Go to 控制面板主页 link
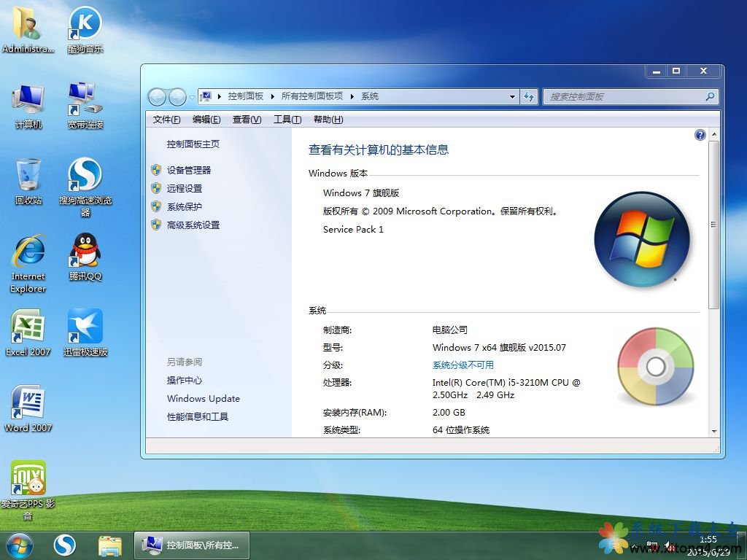This screenshot has height=560, width=747. pos(193,144)
